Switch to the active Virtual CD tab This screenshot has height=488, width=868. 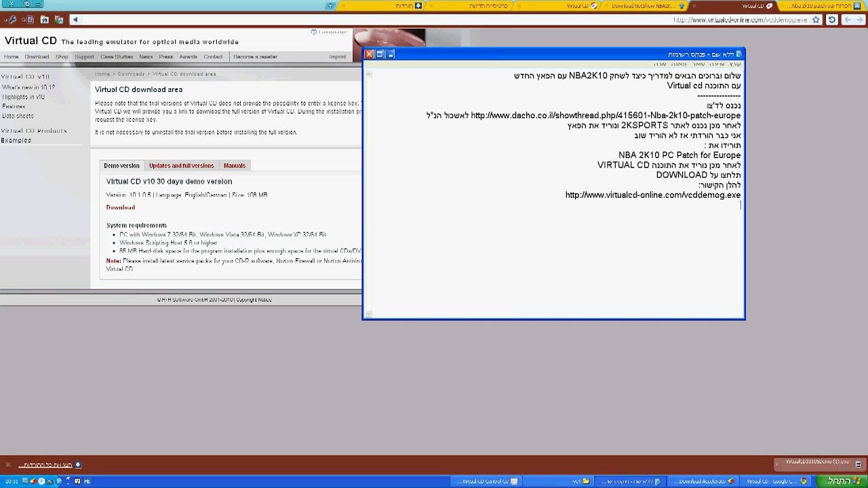(x=734, y=5)
